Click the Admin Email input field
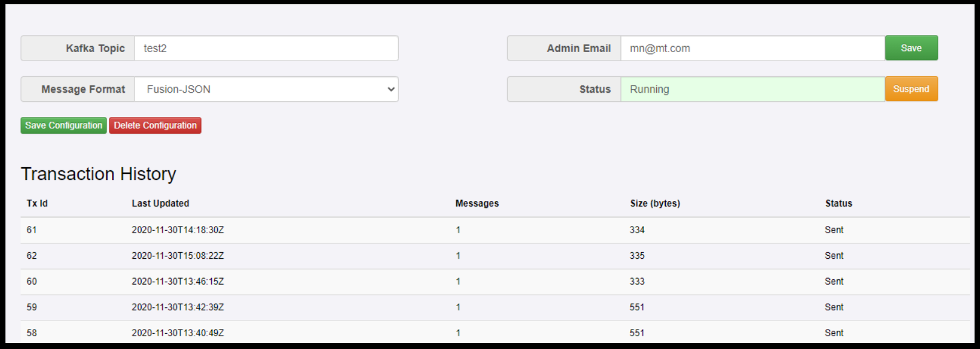 [752, 48]
